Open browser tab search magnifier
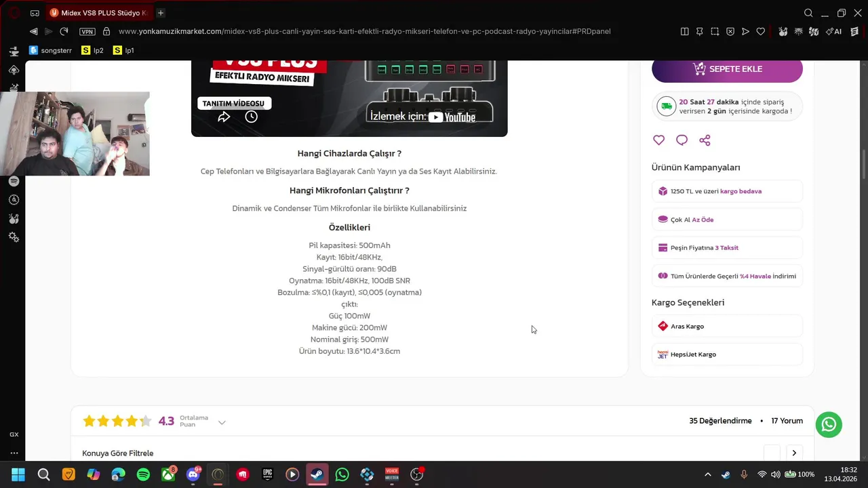The width and height of the screenshot is (868, 488). (808, 13)
